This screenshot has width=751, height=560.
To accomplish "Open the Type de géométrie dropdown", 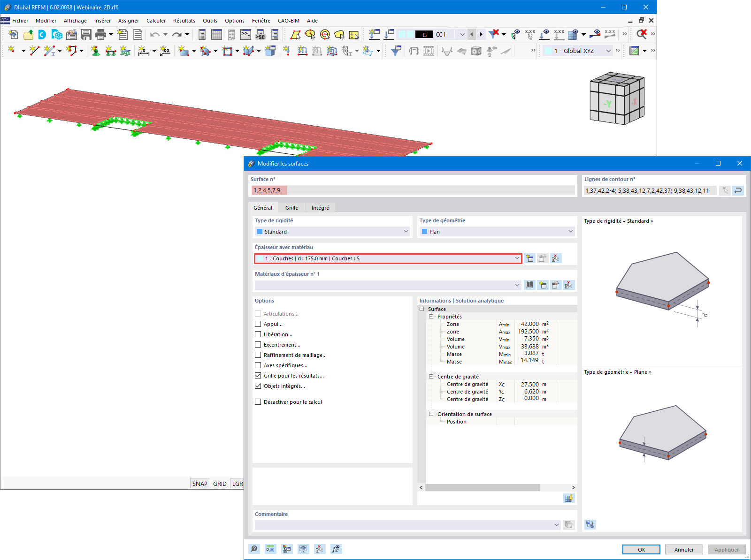I will (x=497, y=232).
